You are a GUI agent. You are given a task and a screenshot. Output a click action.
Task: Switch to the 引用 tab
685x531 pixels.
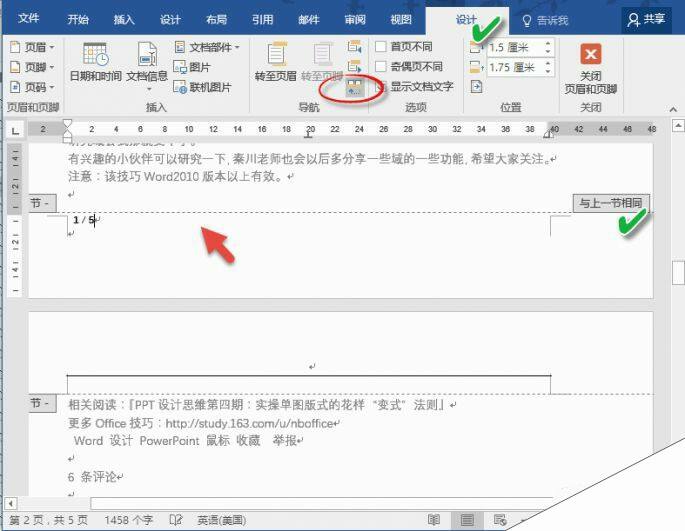pos(263,19)
